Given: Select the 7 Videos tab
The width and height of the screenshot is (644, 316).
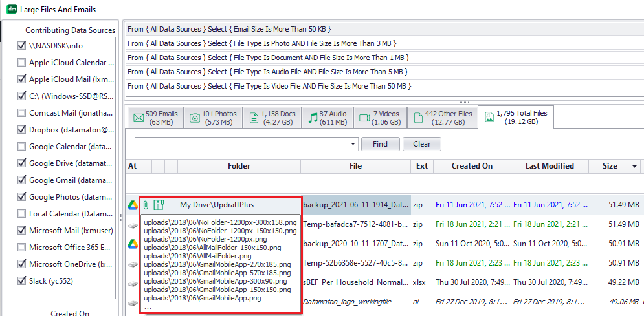Looking at the screenshot, I should [380, 118].
